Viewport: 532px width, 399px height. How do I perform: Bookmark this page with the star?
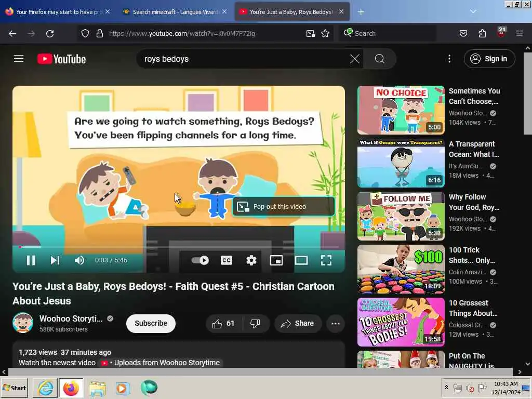(325, 33)
